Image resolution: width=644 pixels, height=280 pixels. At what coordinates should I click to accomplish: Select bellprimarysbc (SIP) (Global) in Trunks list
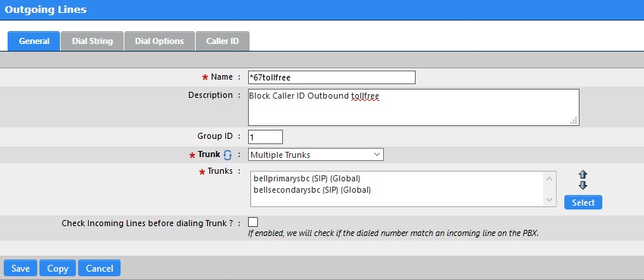(x=307, y=179)
